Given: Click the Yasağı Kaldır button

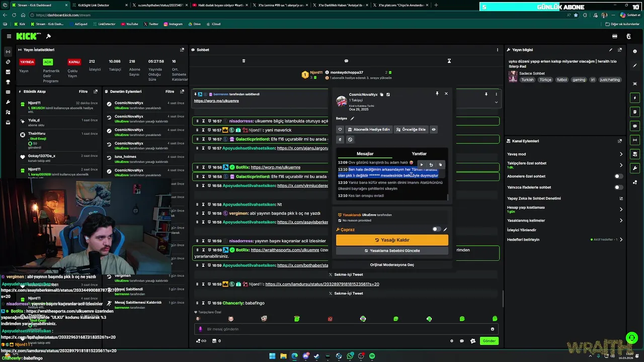Looking at the screenshot, I should 392,240.
